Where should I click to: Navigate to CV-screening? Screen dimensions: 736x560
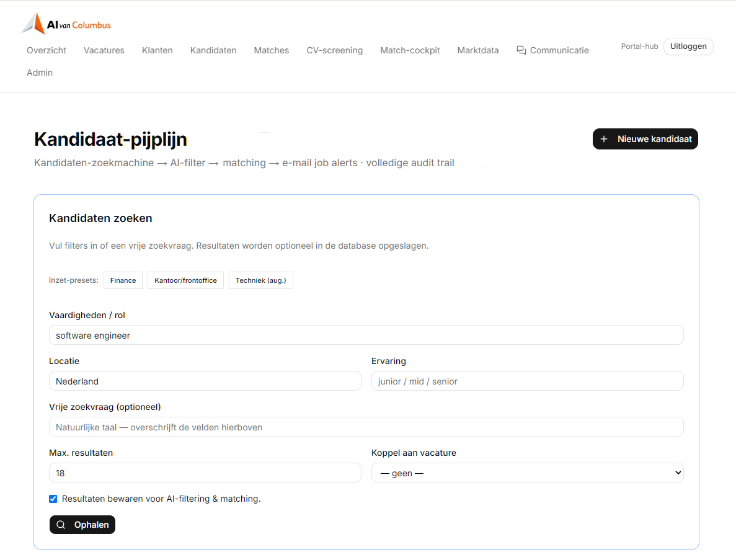click(x=335, y=50)
